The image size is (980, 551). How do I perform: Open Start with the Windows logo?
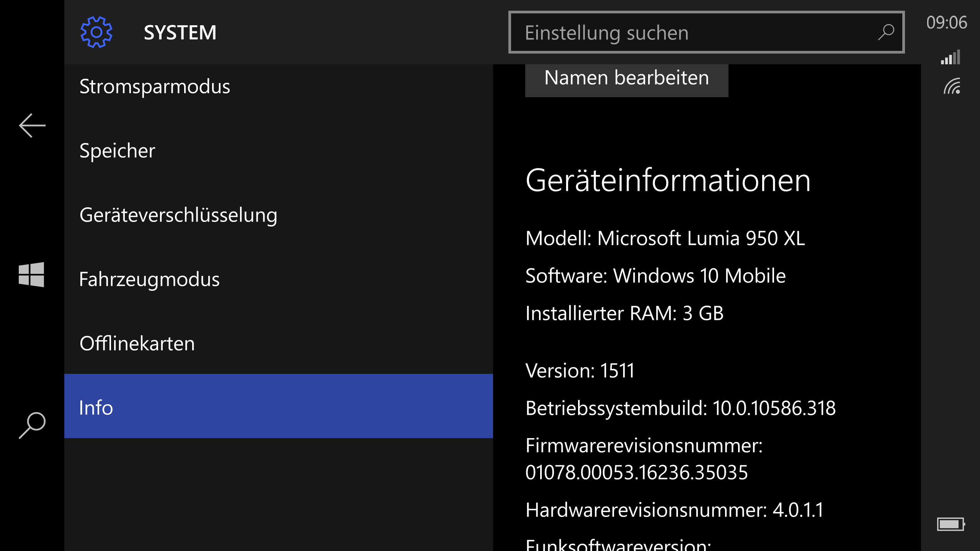tap(31, 274)
